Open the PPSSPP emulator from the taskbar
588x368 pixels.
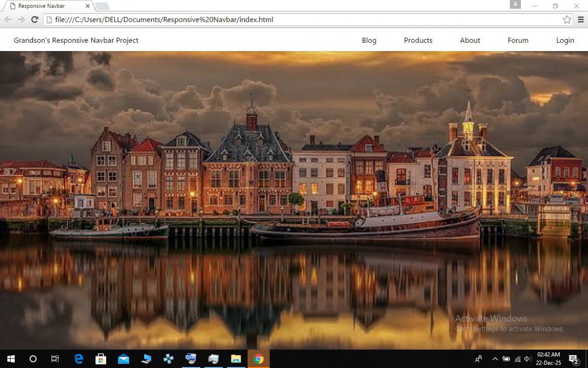coord(169,359)
